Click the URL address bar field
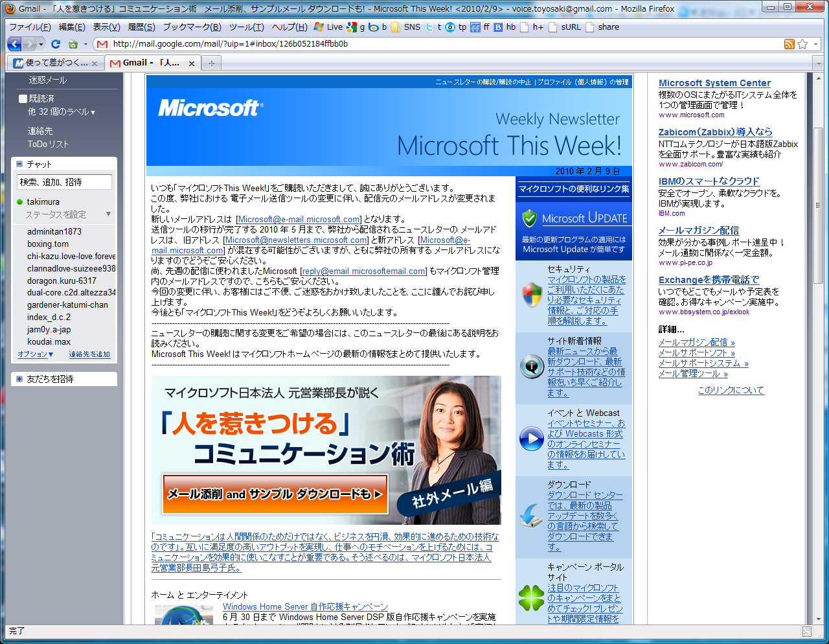The height and width of the screenshot is (644, 829). point(446,44)
